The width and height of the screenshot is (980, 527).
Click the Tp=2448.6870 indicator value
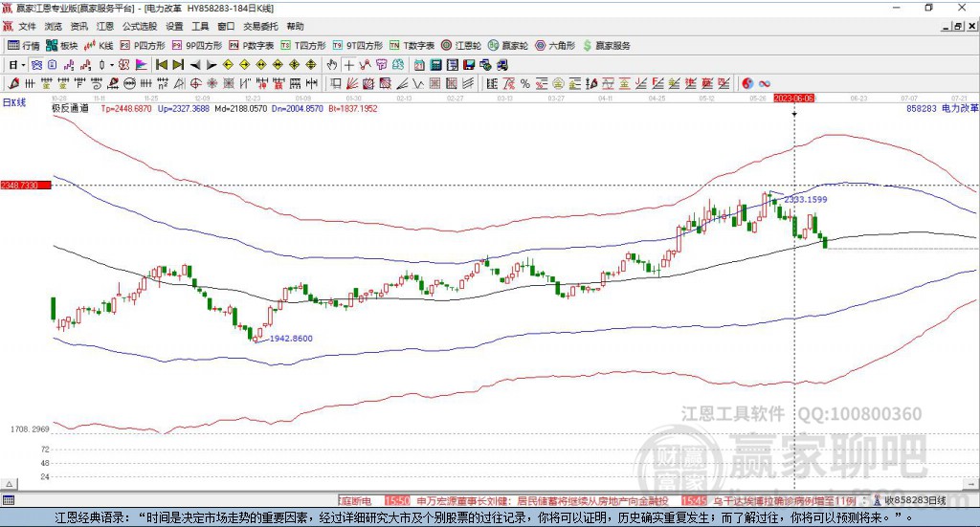[126, 108]
